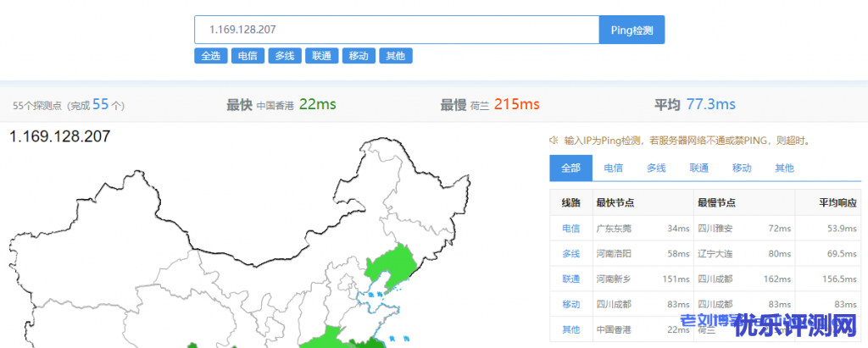Click the 辽宁大连 cell in table

715,254
